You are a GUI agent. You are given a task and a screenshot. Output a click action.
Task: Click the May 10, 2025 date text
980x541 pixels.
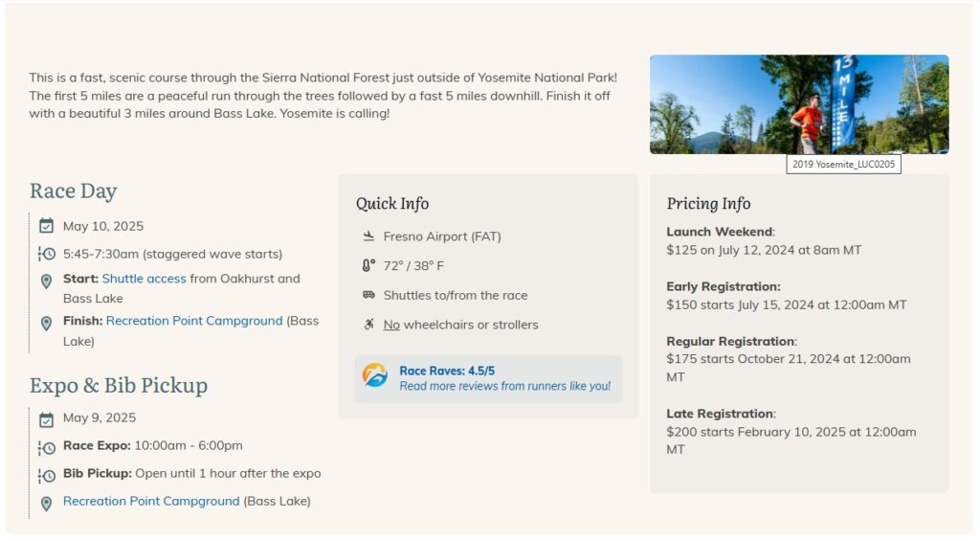pos(103,226)
